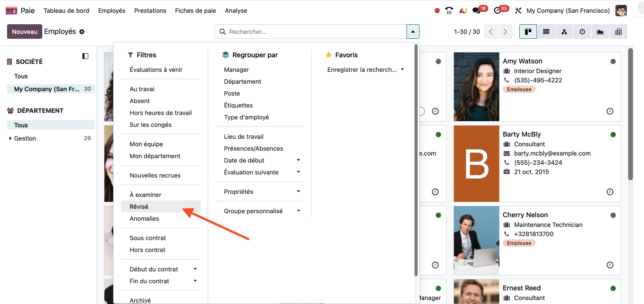Click the Nouveau button
Image resolution: width=644 pixels, height=304 pixels.
coord(25,32)
